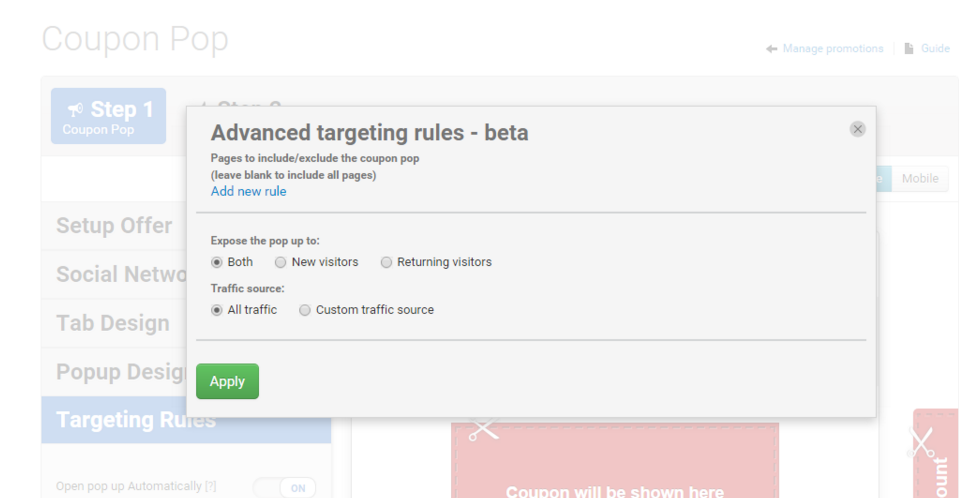The width and height of the screenshot is (959, 498).
Task: Choose the New visitors radio button
Action: (x=281, y=262)
